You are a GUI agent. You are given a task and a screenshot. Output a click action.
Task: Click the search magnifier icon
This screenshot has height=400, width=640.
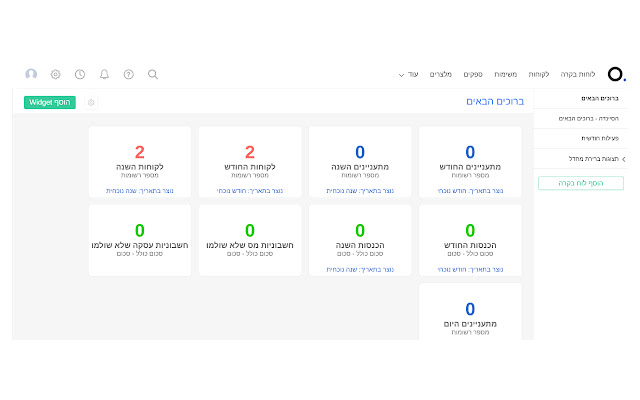pyautogui.click(x=153, y=74)
